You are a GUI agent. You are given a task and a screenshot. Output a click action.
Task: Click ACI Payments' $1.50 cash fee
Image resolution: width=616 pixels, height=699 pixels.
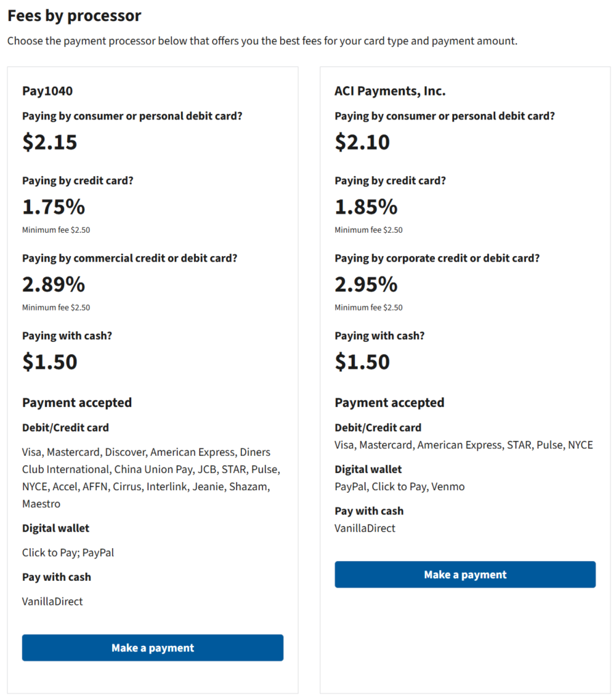click(362, 362)
